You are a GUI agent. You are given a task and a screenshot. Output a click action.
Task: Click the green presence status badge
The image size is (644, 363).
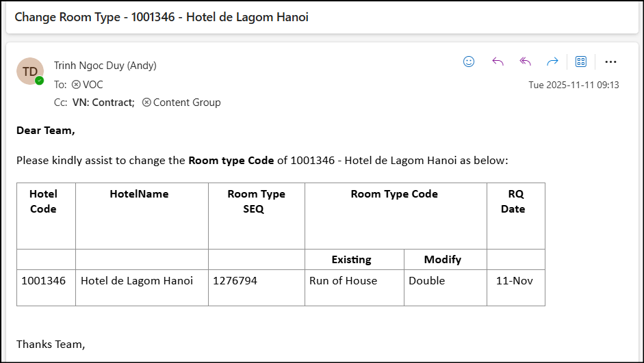click(x=40, y=81)
